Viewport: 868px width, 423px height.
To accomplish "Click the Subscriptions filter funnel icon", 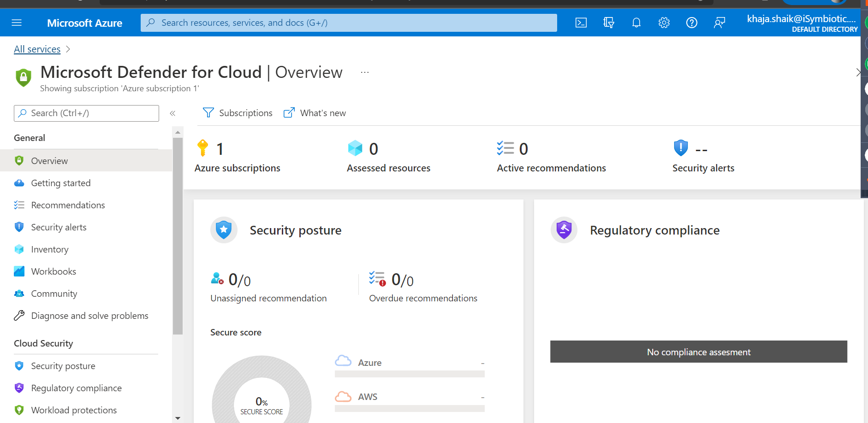I will [208, 113].
